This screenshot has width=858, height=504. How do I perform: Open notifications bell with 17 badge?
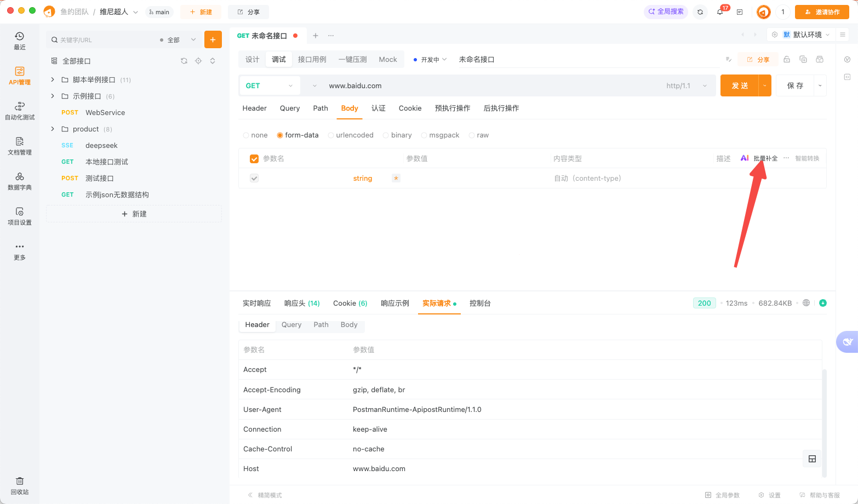(x=720, y=12)
